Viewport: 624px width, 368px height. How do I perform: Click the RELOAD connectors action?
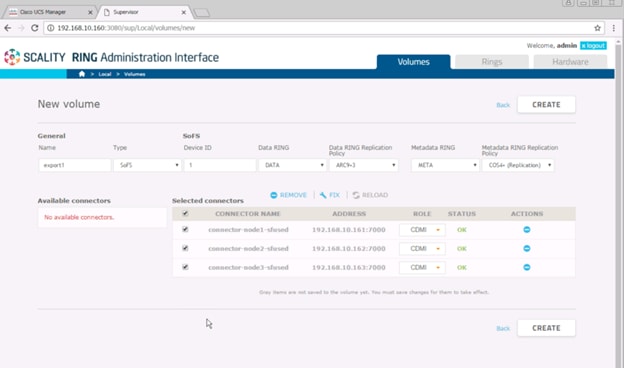click(370, 195)
